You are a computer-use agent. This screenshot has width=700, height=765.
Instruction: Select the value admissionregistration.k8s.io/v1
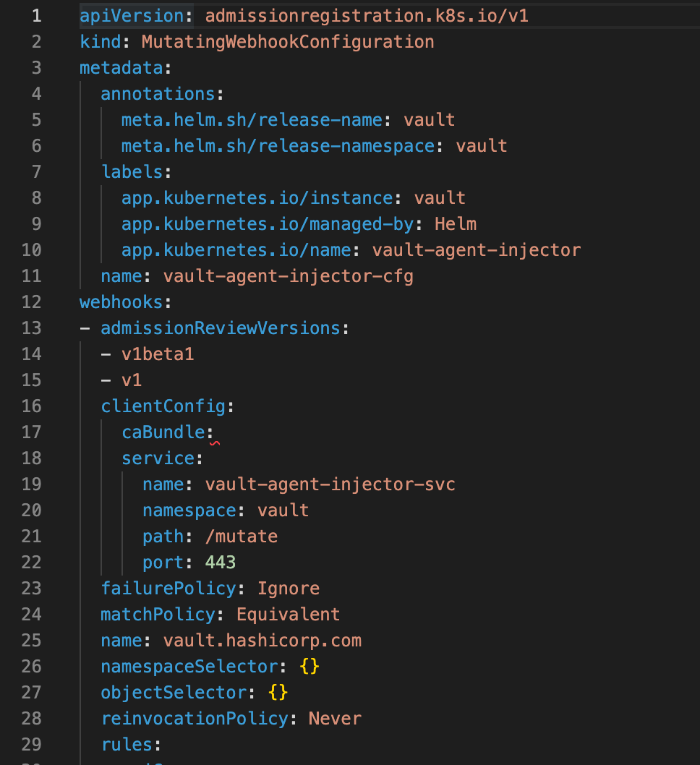tap(367, 16)
